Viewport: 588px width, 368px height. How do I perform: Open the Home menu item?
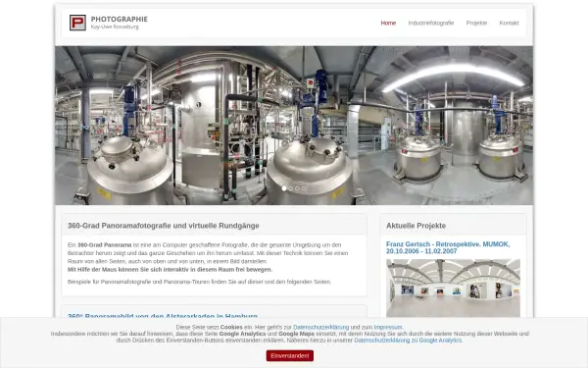coord(388,23)
